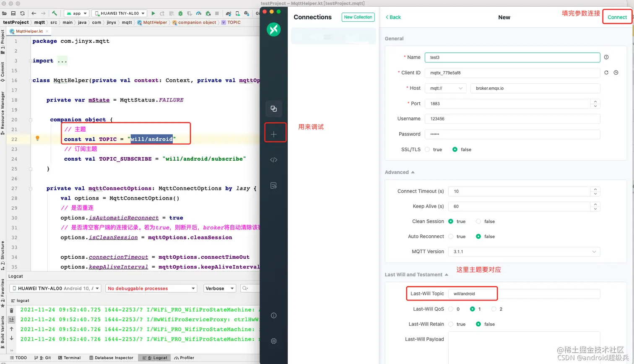Click the Make Project hammer icon

(x=55, y=13)
